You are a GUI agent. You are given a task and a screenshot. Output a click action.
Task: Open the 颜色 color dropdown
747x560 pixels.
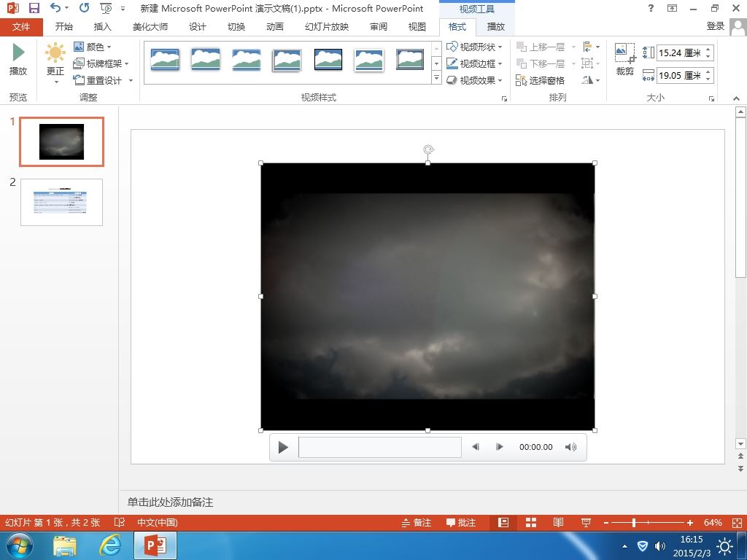click(93, 47)
